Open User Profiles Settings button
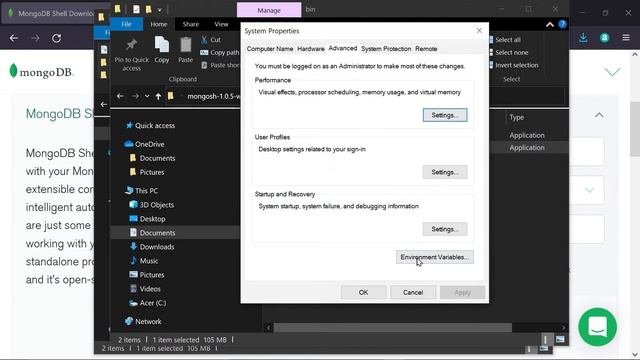 click(x=445, y=172)
